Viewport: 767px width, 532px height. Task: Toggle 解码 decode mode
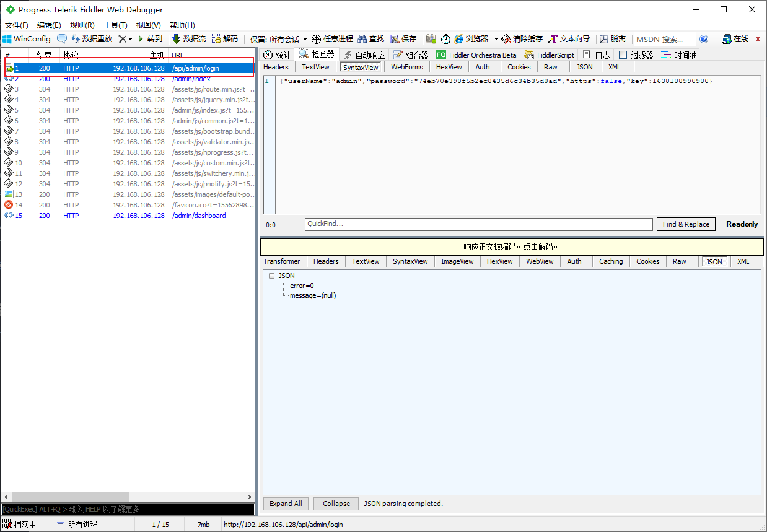tap(225, 39)
